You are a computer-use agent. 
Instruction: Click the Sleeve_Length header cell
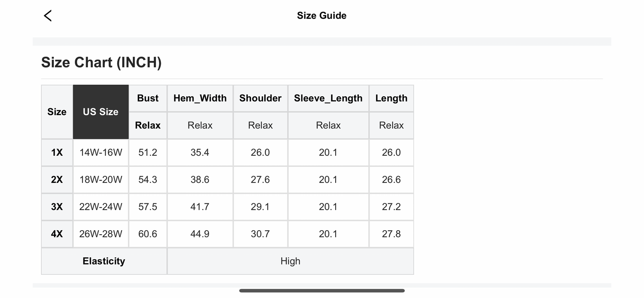point(328,98)
